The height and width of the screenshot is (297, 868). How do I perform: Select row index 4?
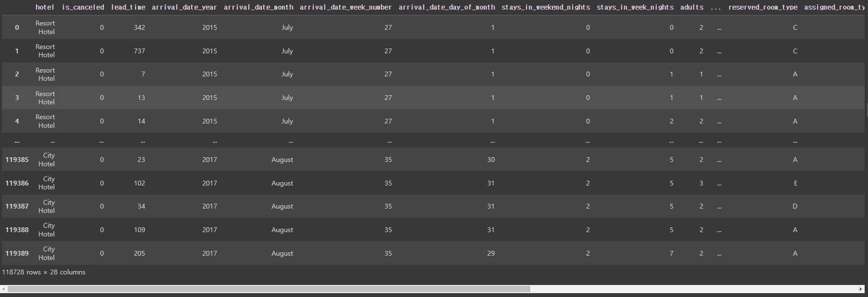[x=17, y=121]
